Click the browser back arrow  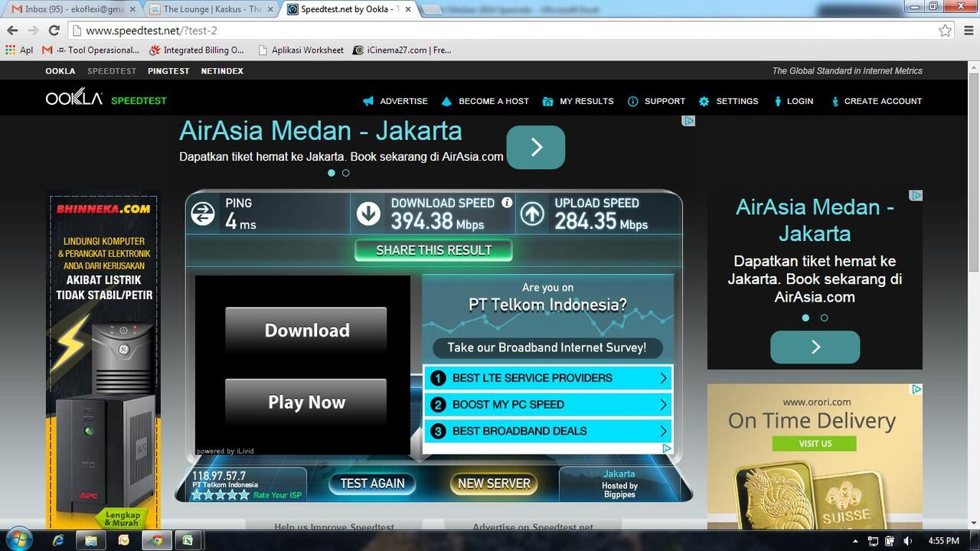[12, 31]
